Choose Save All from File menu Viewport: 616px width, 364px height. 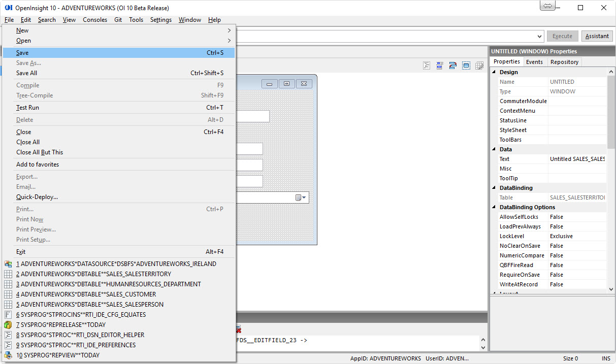point(119,73)
